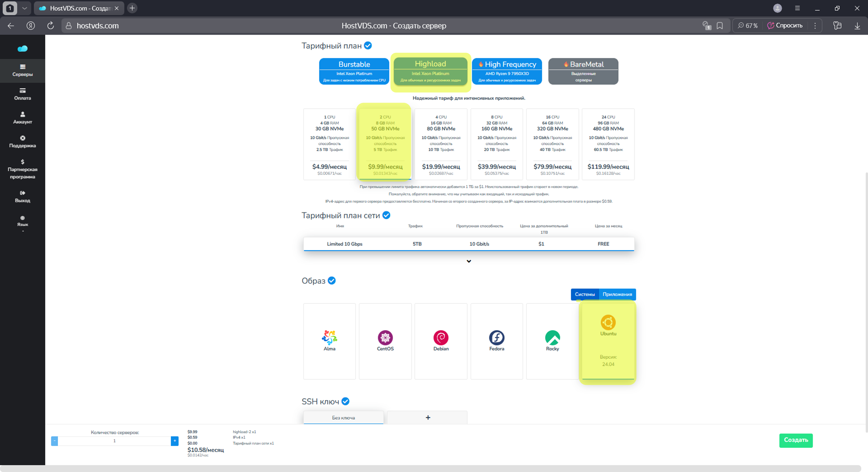
Task: Open the tab list dropdown chevron
Action: click(x=25, y=8)
